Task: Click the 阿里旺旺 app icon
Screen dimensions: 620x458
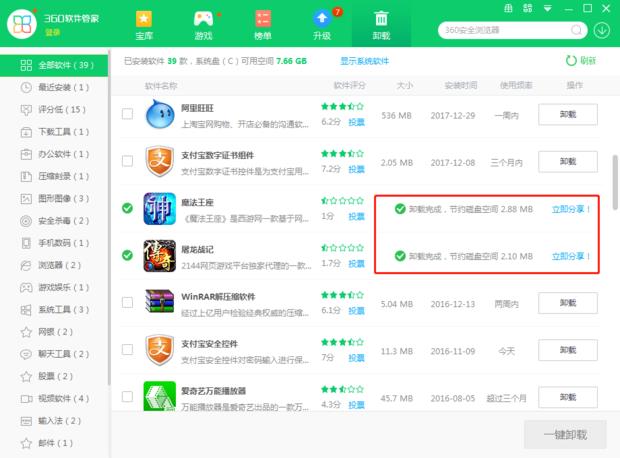Action: [x=160, y=114]
